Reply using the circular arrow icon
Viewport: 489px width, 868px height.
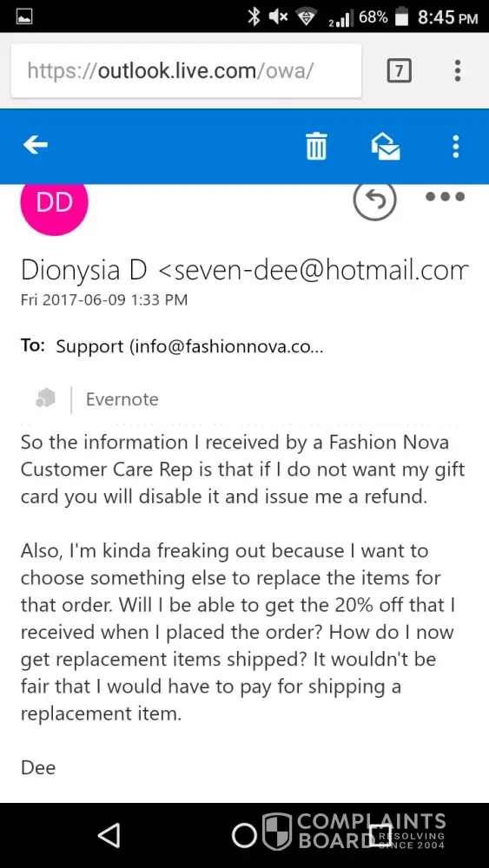tap(375, 199)
